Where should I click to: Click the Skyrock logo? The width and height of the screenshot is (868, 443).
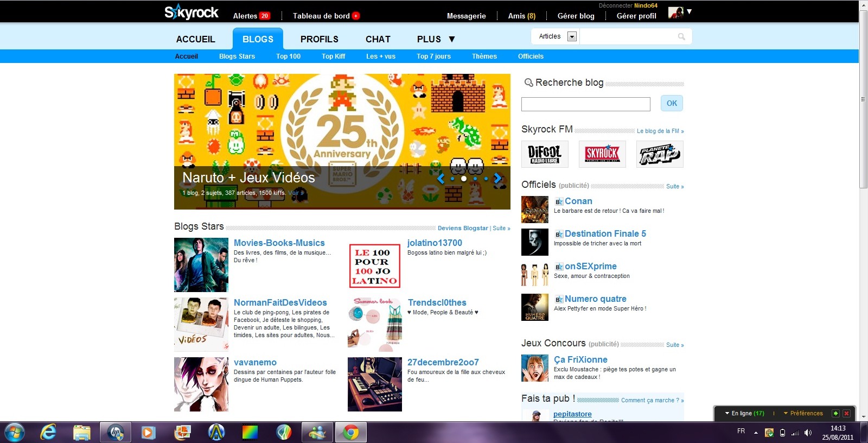tap(192, 12)
